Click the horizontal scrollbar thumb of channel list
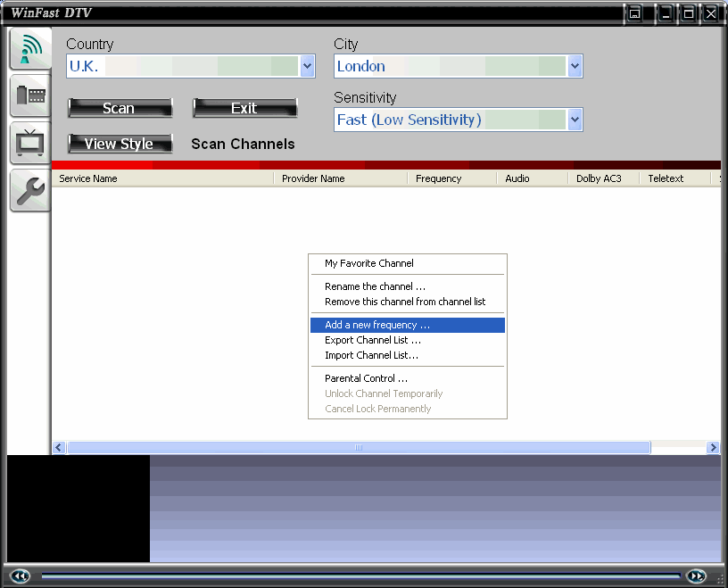728x588 pixels. click(x=359, y=448)
